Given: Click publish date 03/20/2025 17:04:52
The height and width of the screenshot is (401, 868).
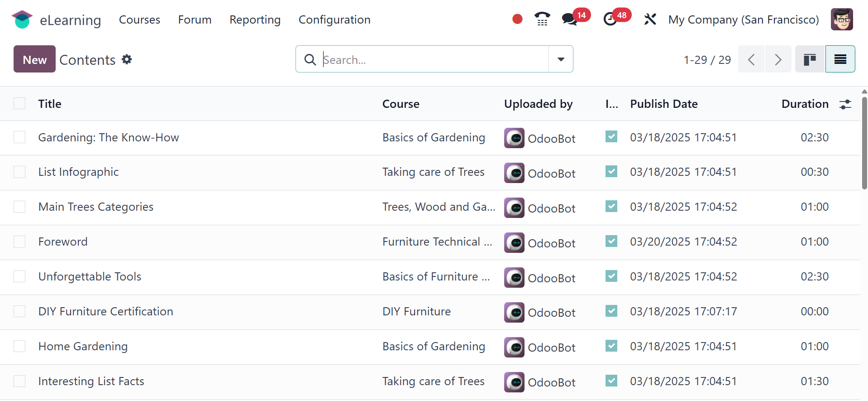Looking at the screenshot, I should tap(683, 242).
